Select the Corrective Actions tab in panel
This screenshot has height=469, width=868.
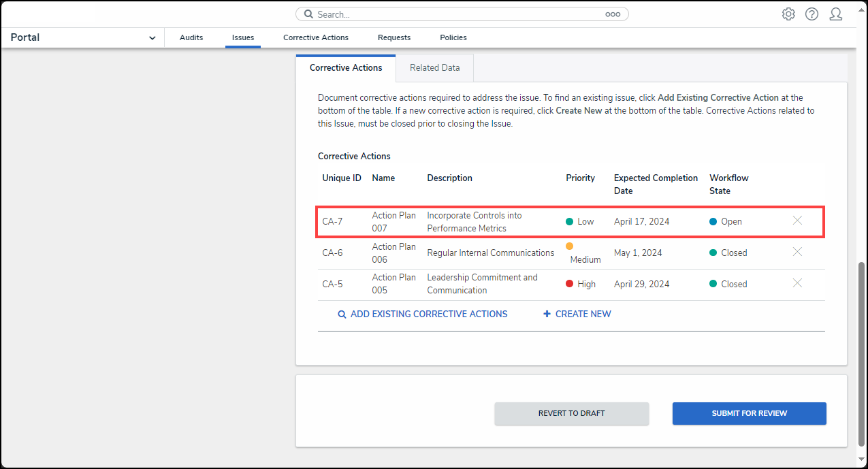346,68
